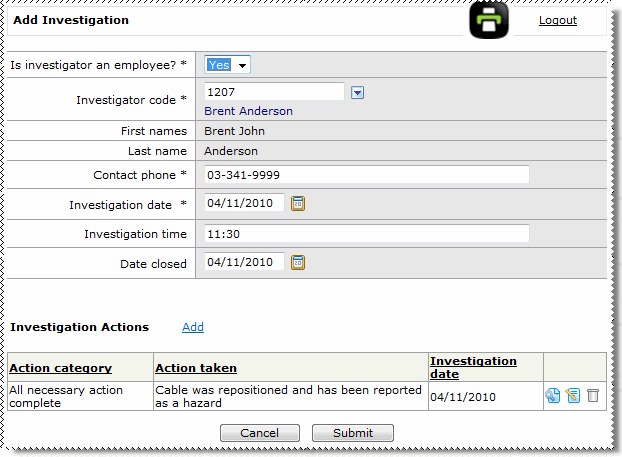Add a new investigation action
This screenshot has height=457, width=622.
coord(193,327)
